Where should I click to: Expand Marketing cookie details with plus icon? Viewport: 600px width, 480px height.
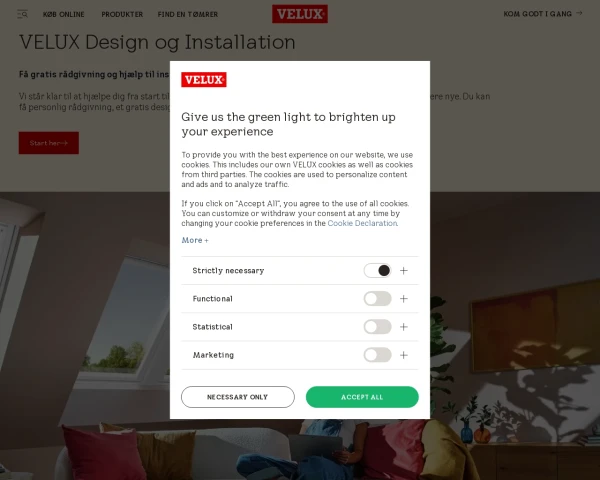click(x=404, y=355)
